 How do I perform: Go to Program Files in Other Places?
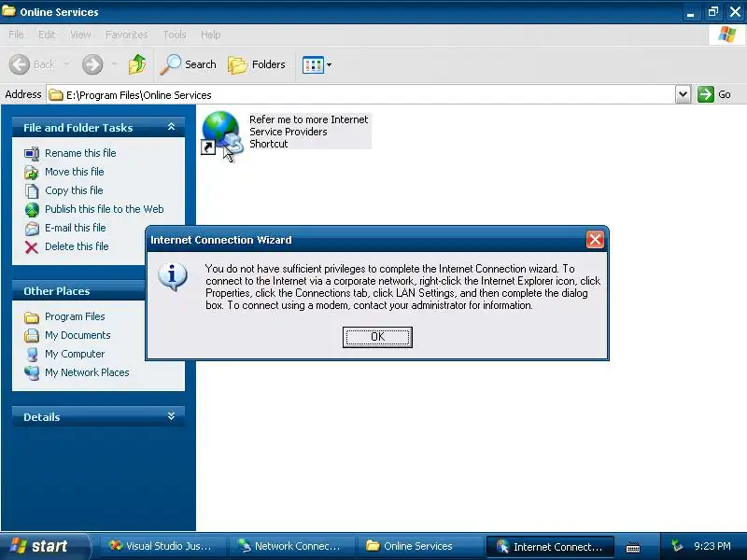click(75, 316)
